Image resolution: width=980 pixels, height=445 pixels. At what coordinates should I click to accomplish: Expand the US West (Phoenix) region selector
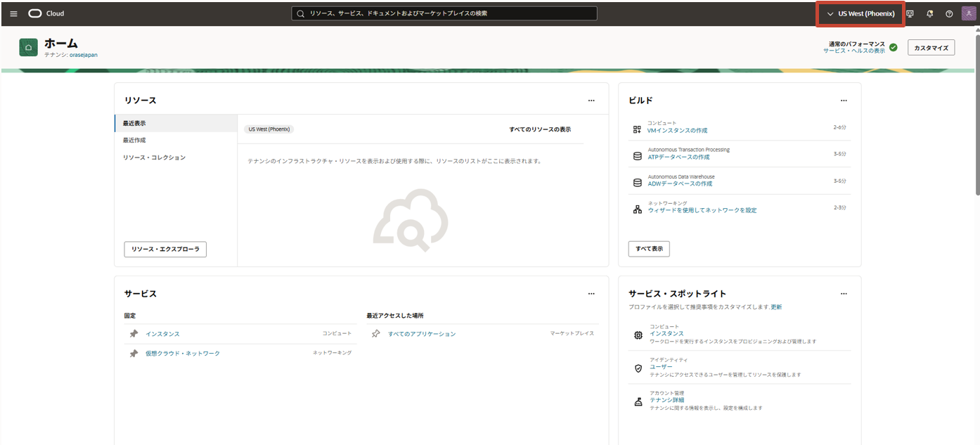[860, 14]
